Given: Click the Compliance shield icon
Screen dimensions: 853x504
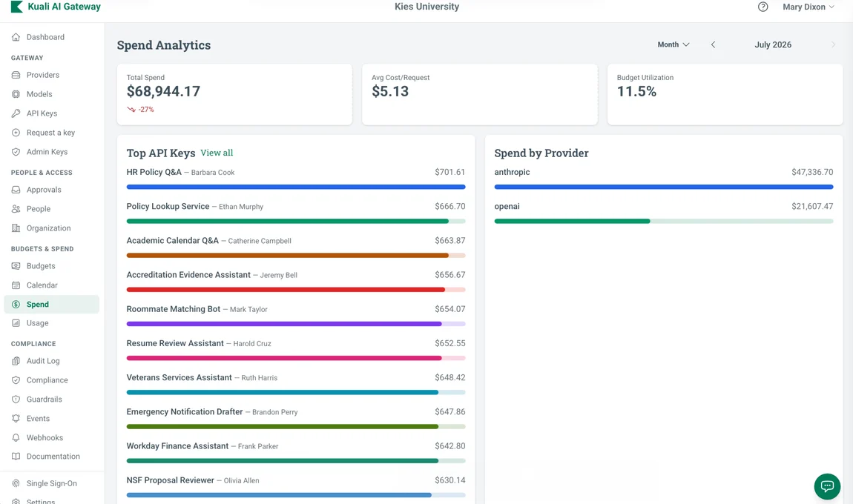Looking at the screenshot, I should pyautogui.click(x=16, y=380).
